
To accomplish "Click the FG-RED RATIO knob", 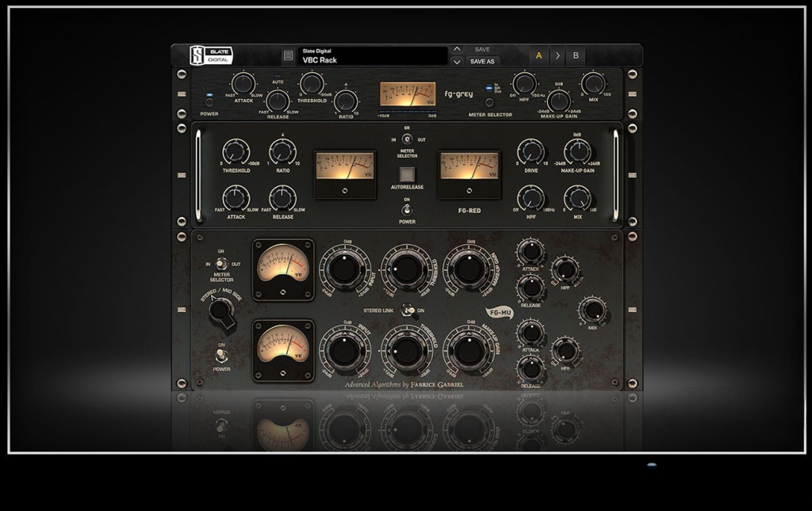I will [283, 152].
